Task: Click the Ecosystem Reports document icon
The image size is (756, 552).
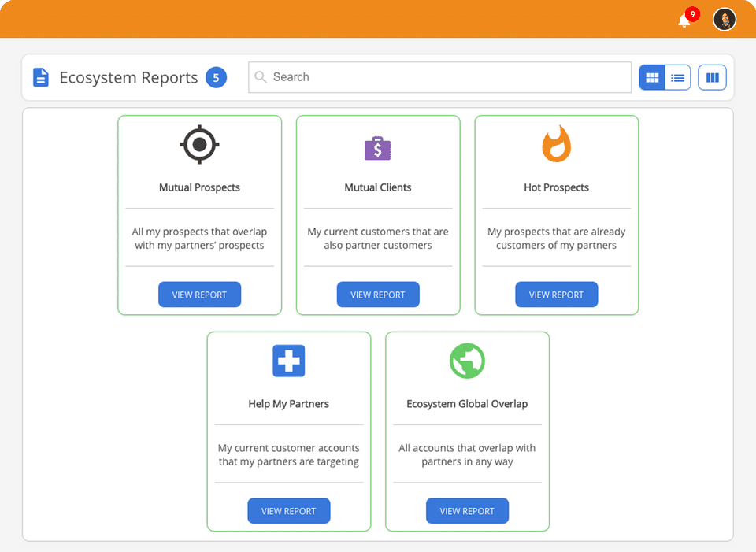Action: (x=41, y=77)
